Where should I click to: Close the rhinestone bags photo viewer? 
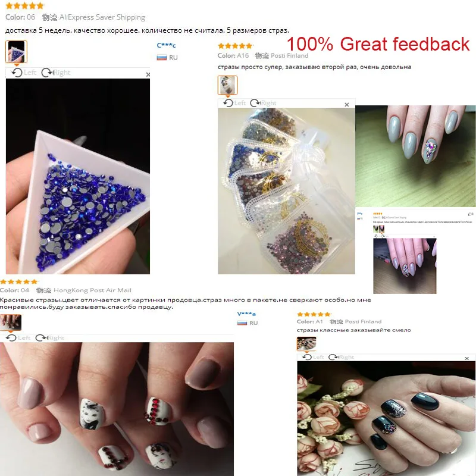(x=347, y=105)
